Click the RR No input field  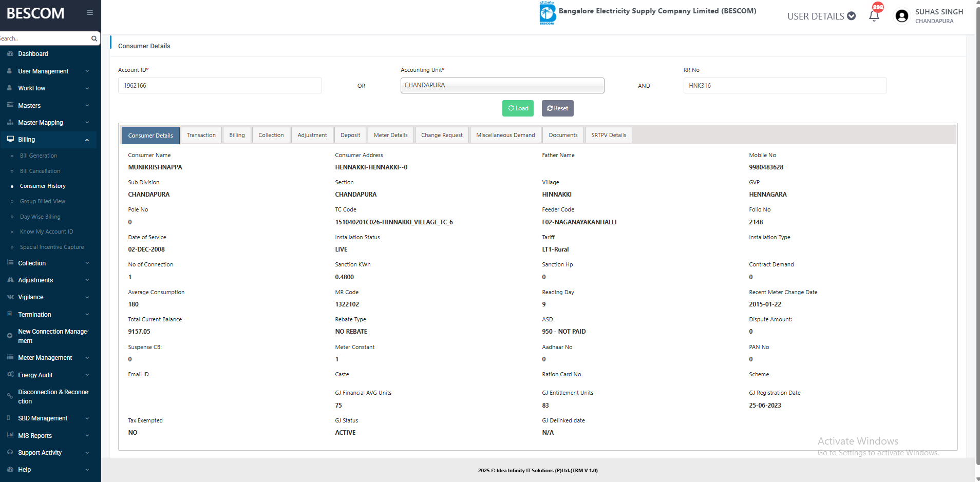coord(785,86)
